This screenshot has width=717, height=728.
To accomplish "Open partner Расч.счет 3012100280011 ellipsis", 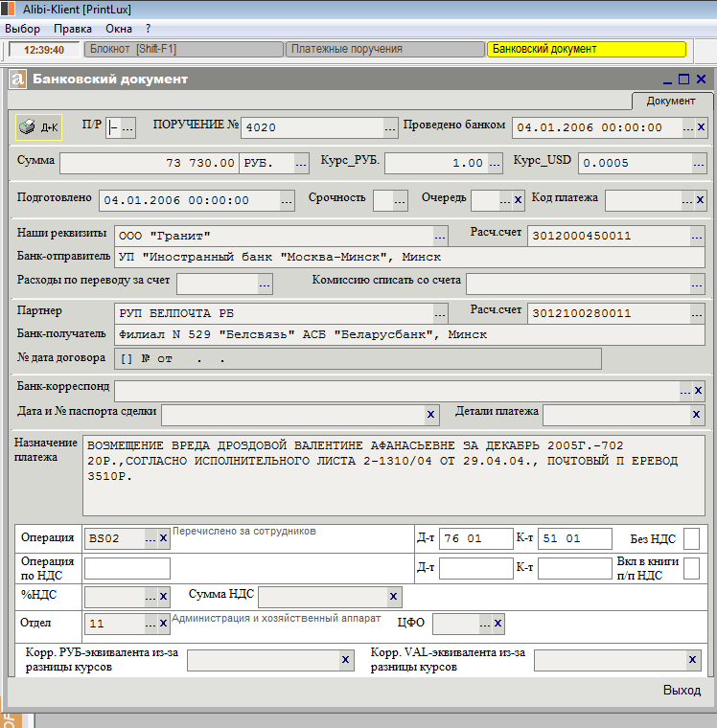I will coord(697,314).
